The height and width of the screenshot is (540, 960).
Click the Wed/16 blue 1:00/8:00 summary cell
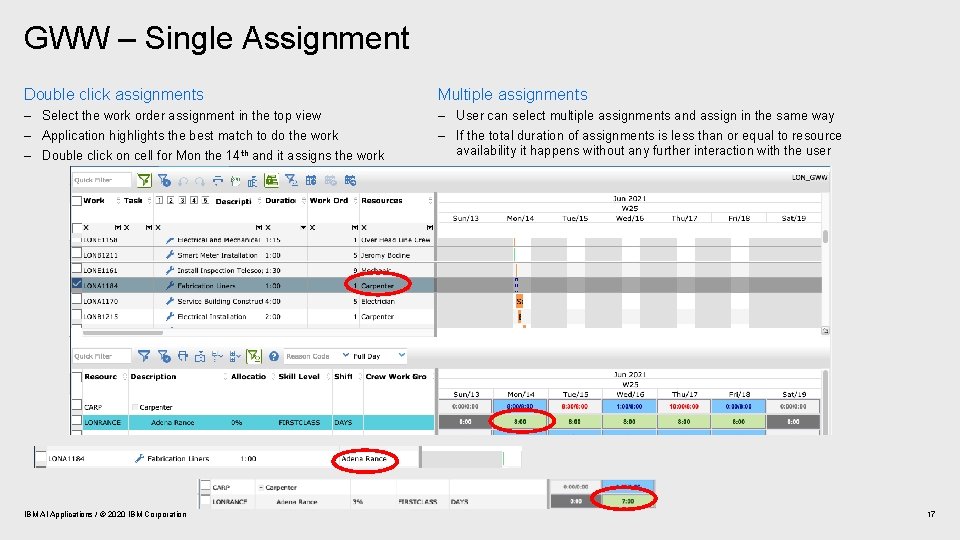(x=629, y=406)
